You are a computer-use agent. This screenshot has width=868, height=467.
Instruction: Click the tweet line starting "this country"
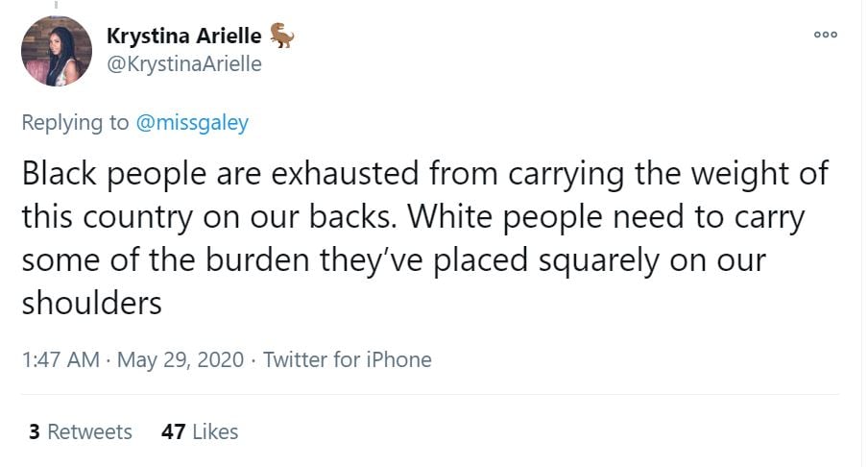pos(413,217)
